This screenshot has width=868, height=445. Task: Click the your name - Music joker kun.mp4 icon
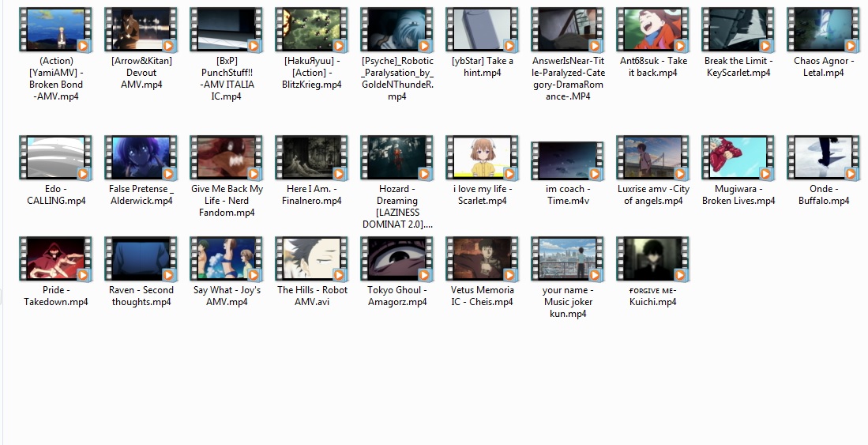point(567,259)
